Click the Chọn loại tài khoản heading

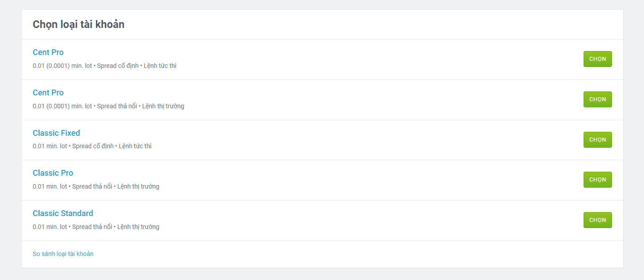(79, 24)
